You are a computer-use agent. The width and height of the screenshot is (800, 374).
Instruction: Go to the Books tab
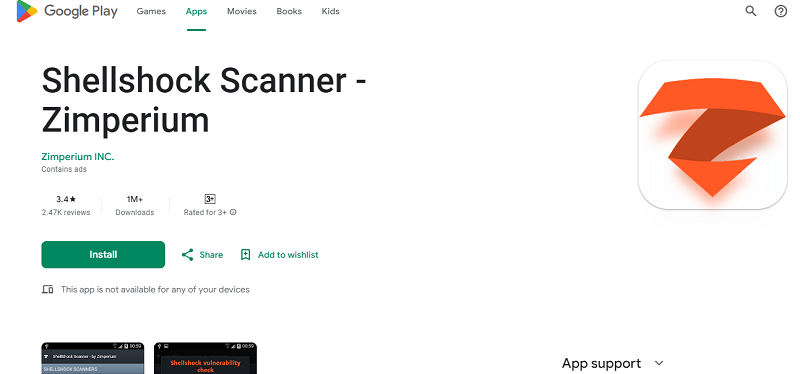pyautogui.click(x=289, y=11)
